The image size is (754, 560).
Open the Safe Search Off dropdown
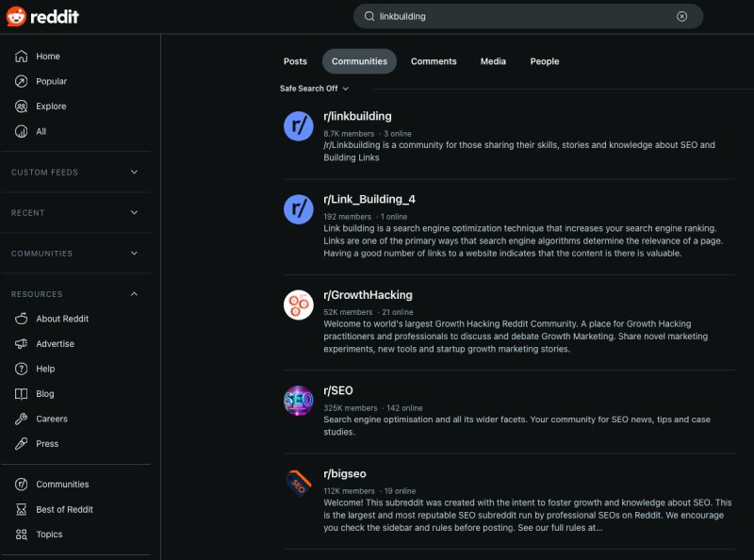(x=314, y=89)
